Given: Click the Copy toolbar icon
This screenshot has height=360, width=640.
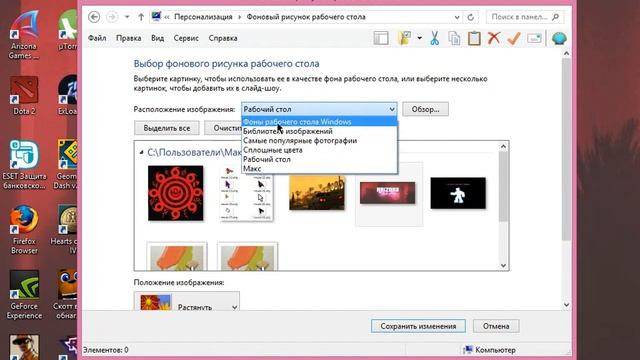Looking at the screenshot, I should tap(454, 38).
